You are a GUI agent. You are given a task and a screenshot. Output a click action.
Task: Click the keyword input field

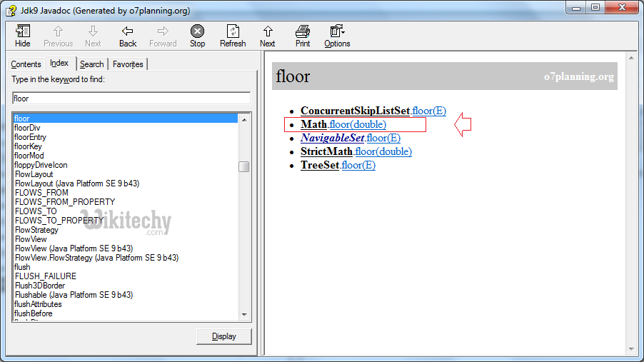point(131,99)
